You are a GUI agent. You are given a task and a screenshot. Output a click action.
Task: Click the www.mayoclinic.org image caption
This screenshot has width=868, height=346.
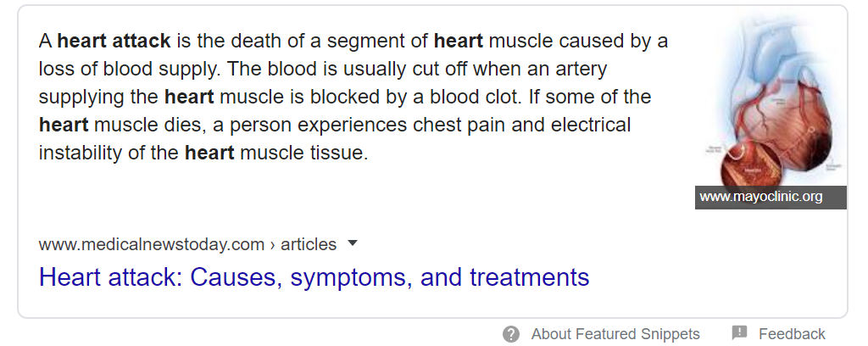[x=761, y=197]
